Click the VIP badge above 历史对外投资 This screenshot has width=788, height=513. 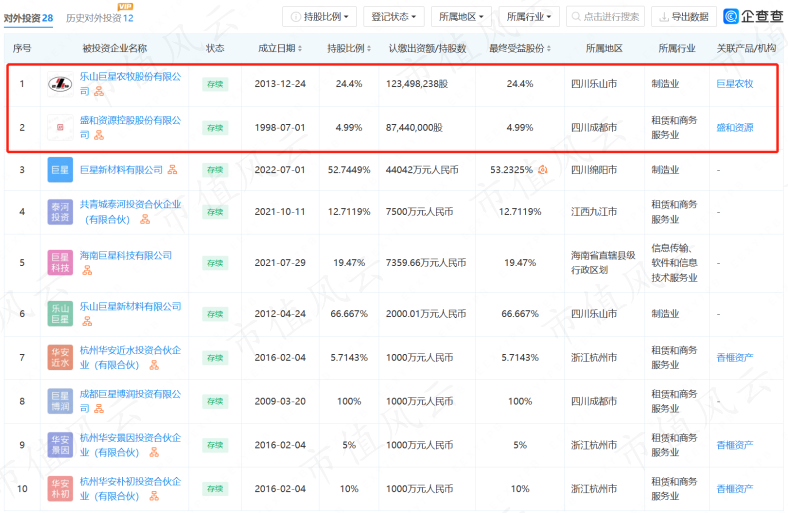tap(125, 7)
